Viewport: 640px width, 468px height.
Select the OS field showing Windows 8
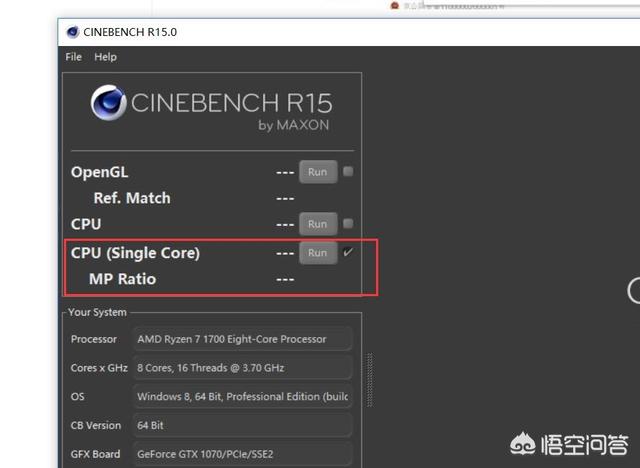[242, 397]
